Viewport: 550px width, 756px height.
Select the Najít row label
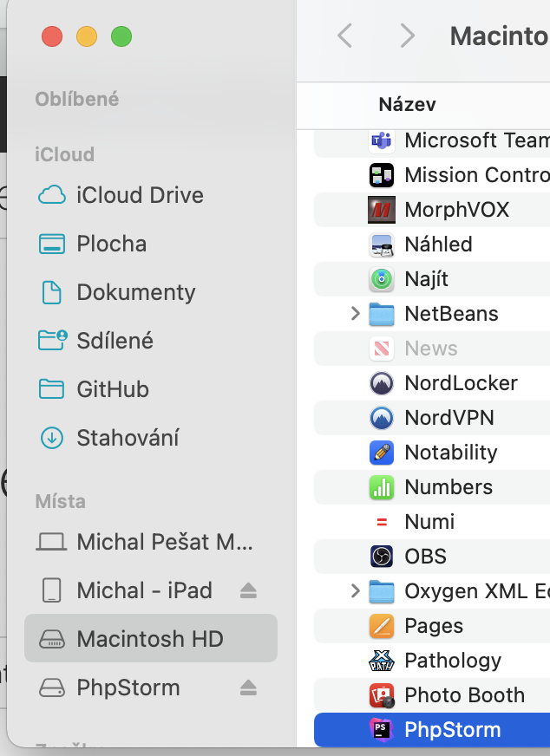pos(427,280)
